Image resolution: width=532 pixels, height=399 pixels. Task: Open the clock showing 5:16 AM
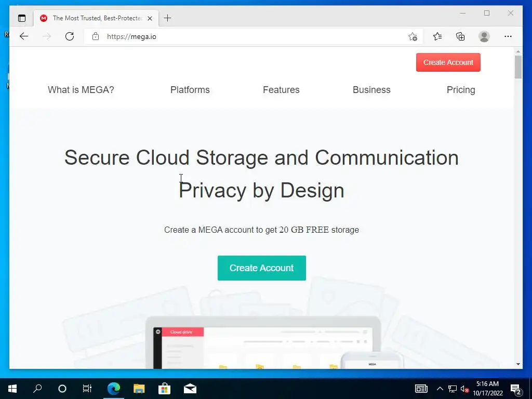(x=487, y=389)
